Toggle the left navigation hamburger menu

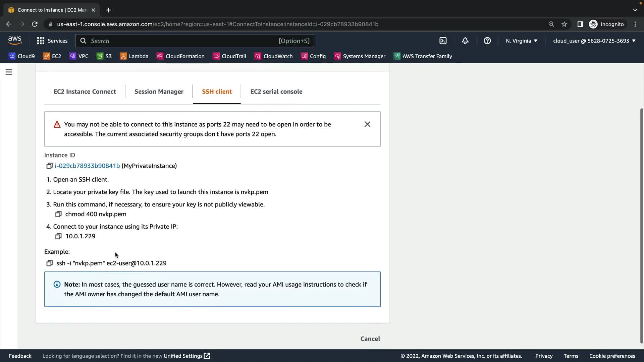[9, 72]
